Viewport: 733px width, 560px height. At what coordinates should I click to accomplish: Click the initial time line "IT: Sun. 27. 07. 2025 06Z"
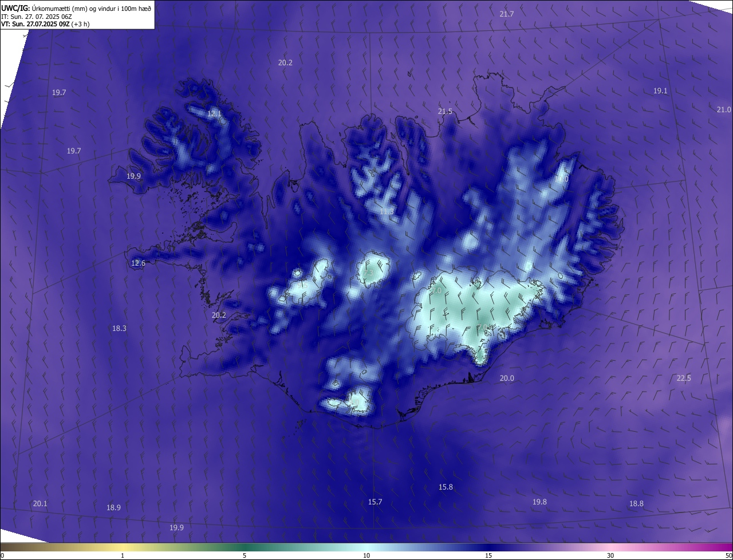36,17
